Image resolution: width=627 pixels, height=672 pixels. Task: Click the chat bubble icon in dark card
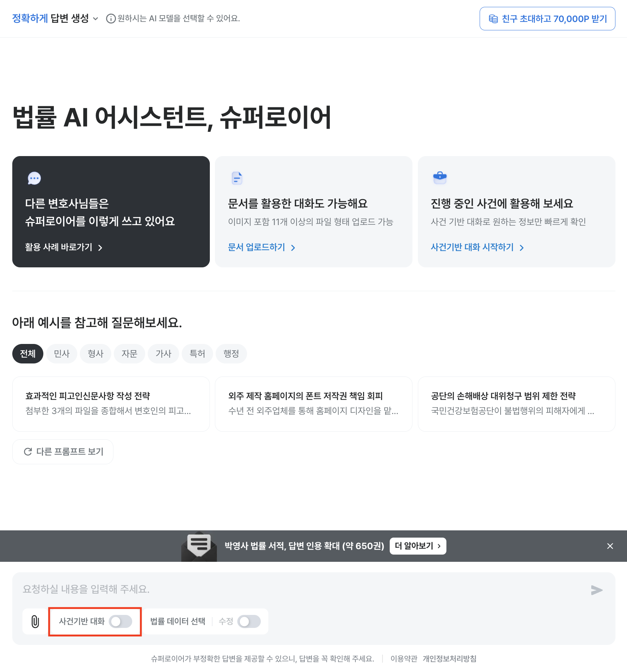pos(34,178)
